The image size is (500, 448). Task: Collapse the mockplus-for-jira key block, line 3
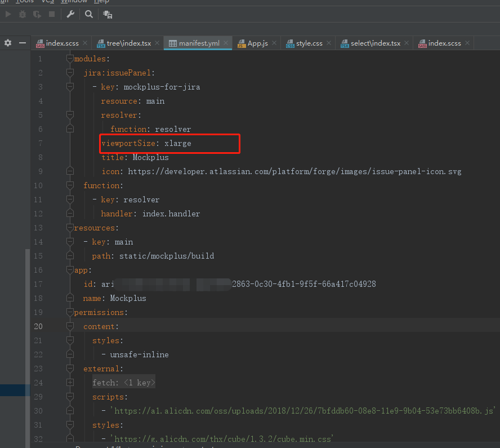click(x=70, y=86)
